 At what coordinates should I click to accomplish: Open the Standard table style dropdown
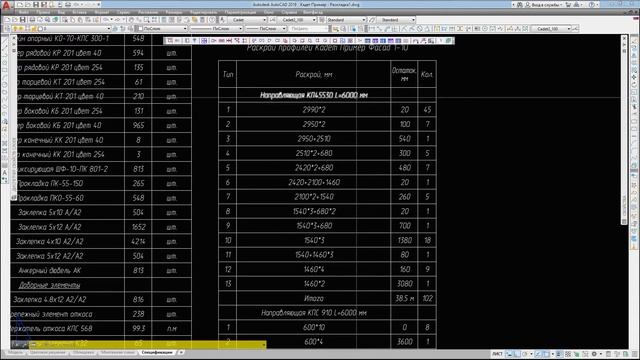coord(346,20)
